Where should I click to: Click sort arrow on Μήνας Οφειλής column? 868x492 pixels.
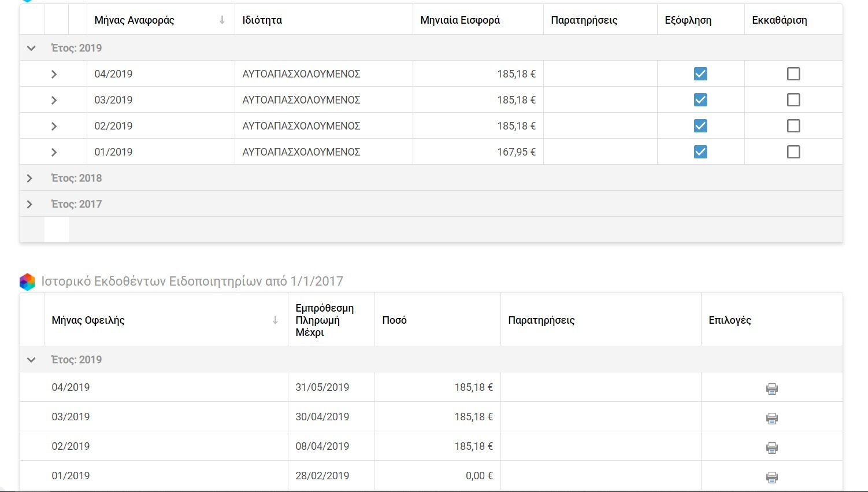pos(275,320)
